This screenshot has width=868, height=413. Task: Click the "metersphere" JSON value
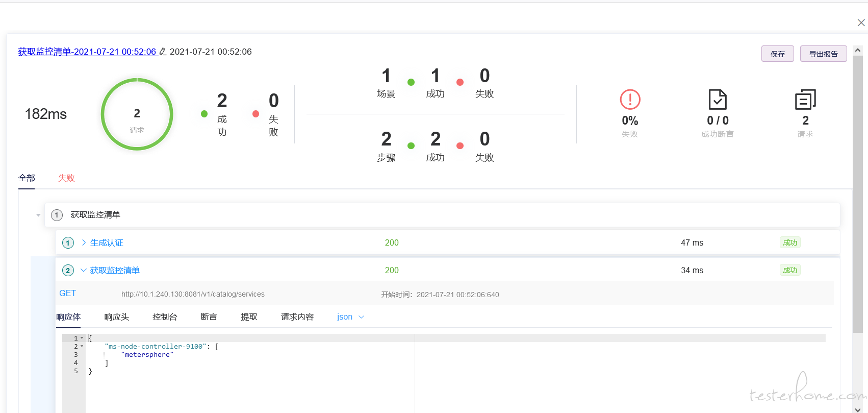147,355
